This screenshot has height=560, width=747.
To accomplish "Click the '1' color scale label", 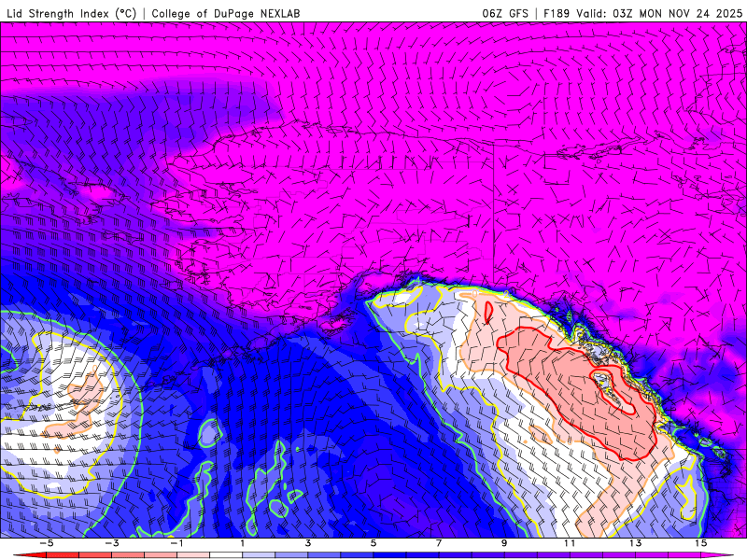I will (243, 543).
